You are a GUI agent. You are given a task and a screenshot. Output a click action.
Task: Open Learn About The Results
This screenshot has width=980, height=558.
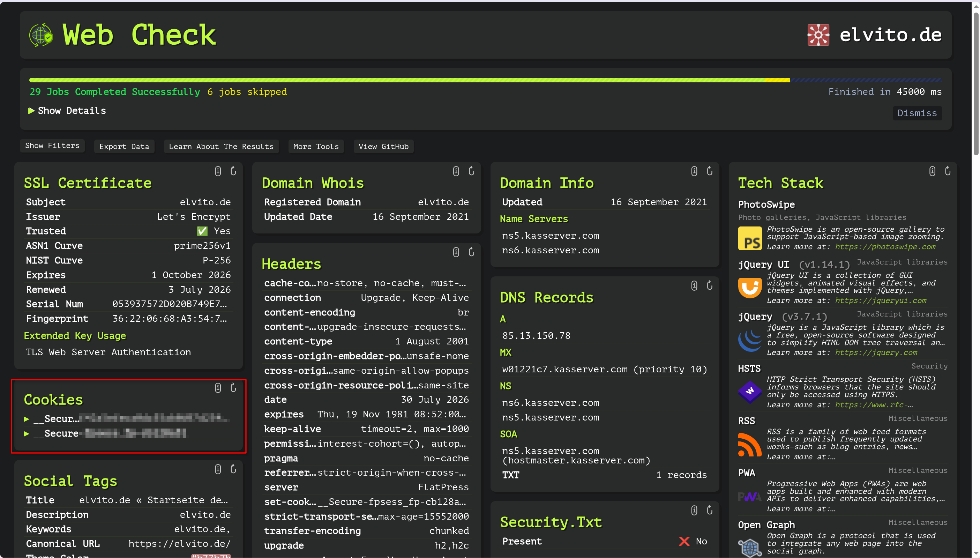222,147
